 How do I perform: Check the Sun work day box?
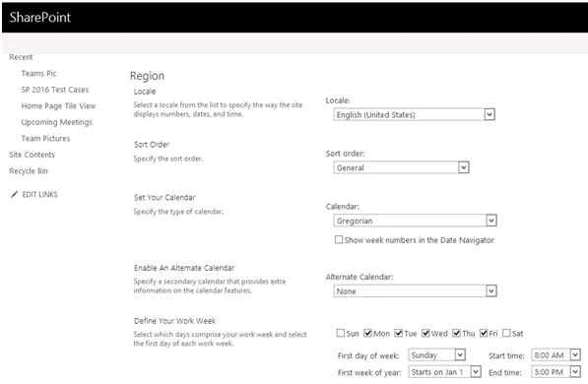coord(341,333)
